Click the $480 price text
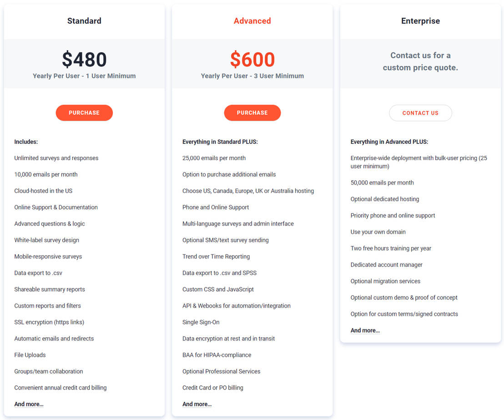 tap(84, 60)
